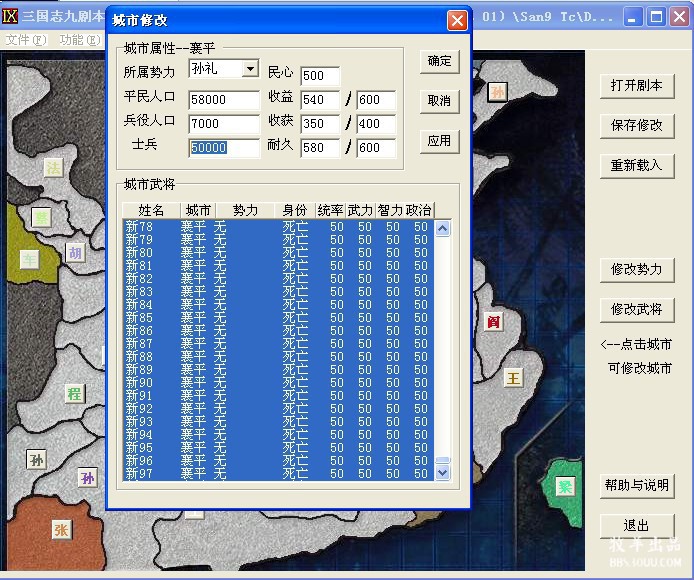
Task: Click the 收获 maximum field showing 400
Action: click(x=376, y=124)
